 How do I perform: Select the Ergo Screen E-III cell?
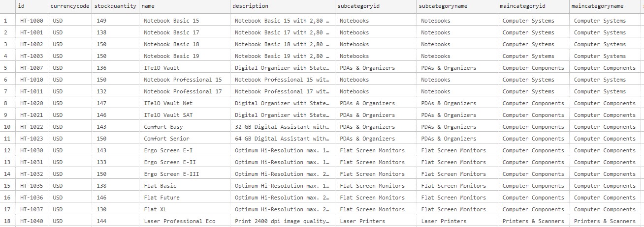pyautogui.click(x=185, y=174)
